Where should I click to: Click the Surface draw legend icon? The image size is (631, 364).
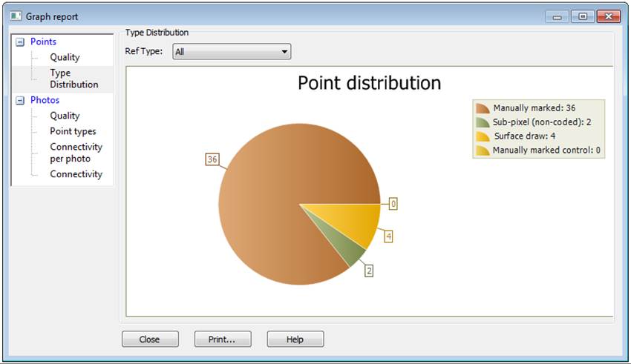tap(483, 136)
